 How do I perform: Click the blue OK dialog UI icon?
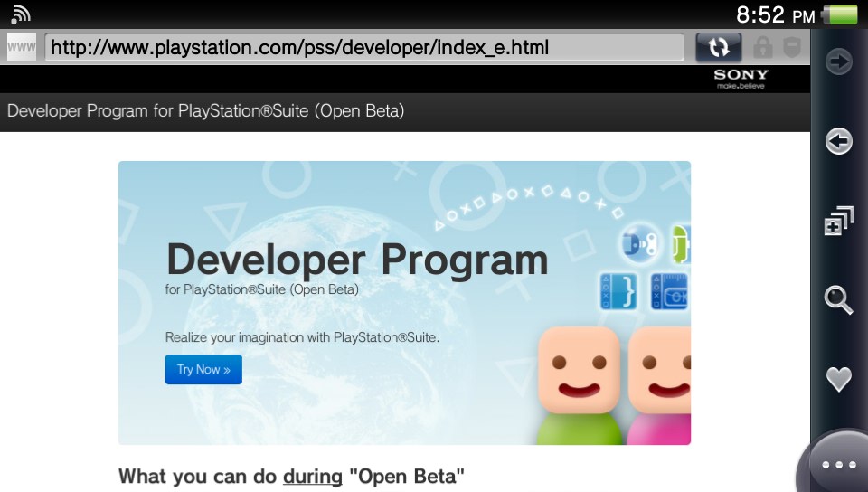point(670,291)
